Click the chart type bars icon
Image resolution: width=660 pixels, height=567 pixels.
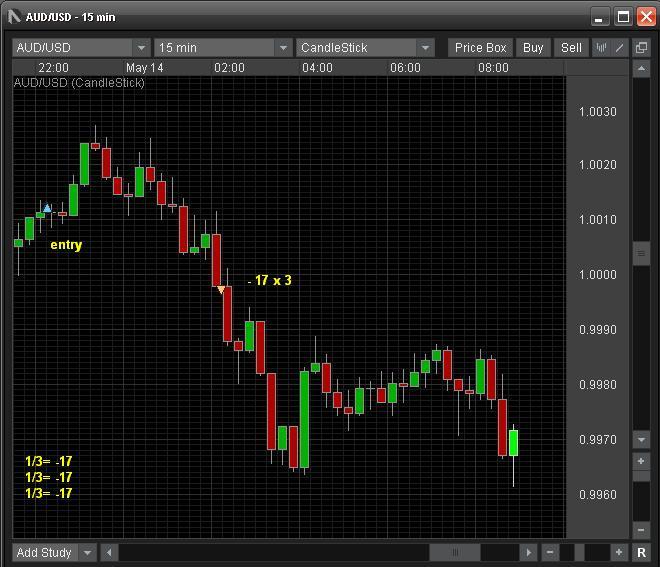point(602,48)
